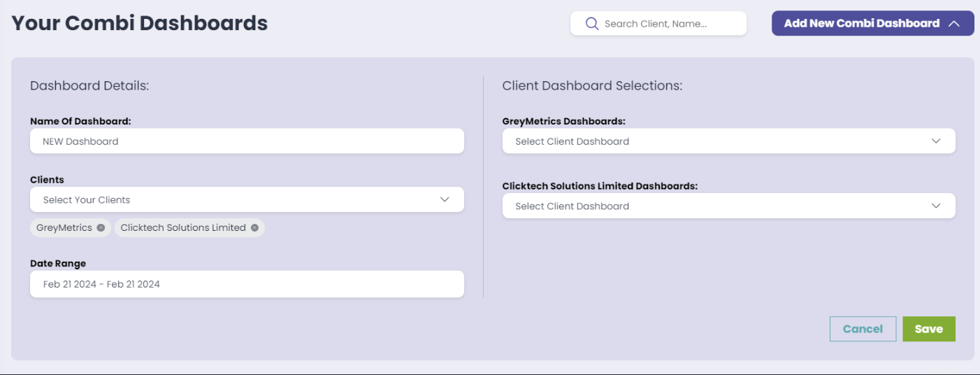The image size is (980, 375).
Task: Expand GreyMetrics Dashboards dropdown arrow
Action: click(937, 141)
